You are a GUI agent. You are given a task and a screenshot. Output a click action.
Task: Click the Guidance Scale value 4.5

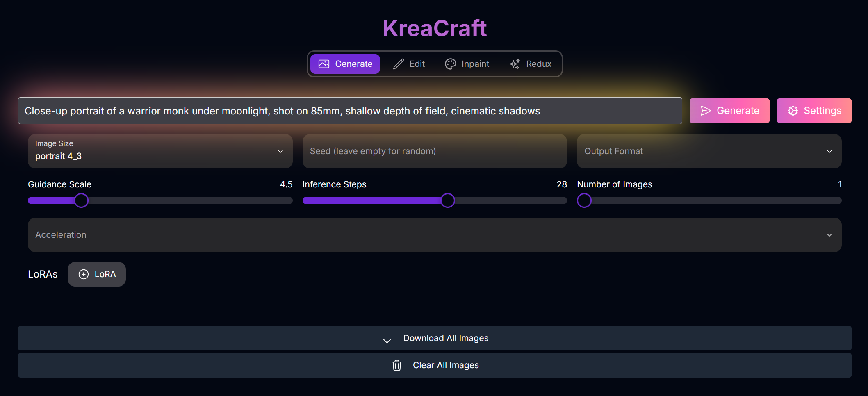286,184
